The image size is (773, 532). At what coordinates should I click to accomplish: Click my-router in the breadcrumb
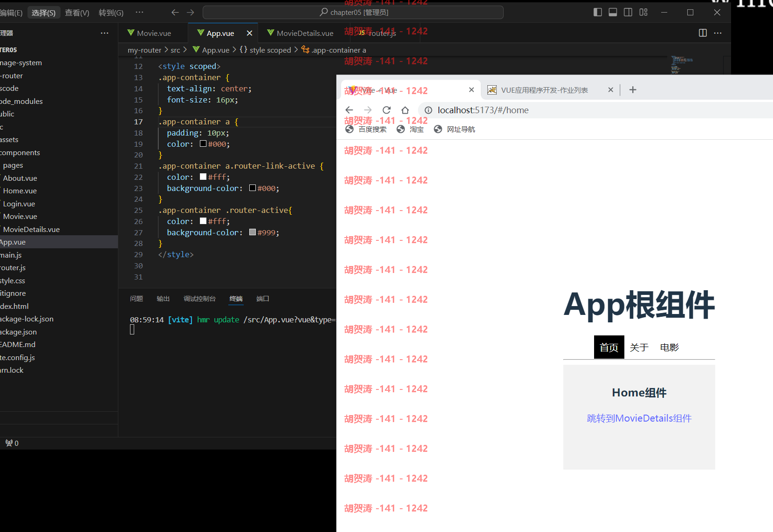pyautogui.click(x=144, y=50)
